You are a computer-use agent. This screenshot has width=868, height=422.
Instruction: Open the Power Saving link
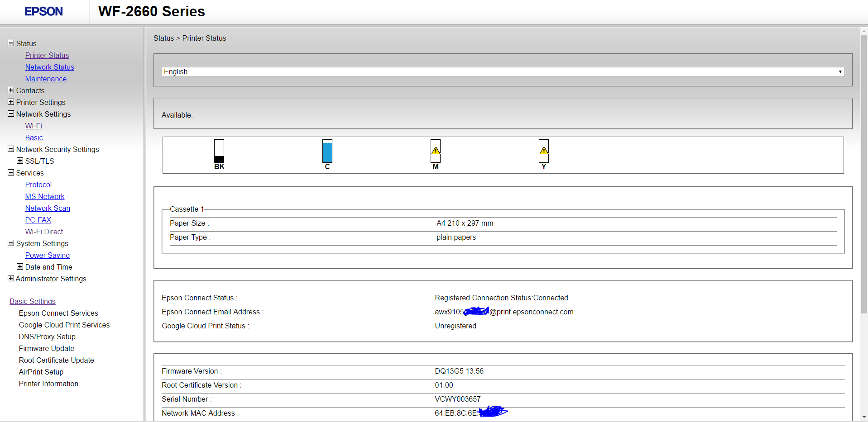click(48, 255)
